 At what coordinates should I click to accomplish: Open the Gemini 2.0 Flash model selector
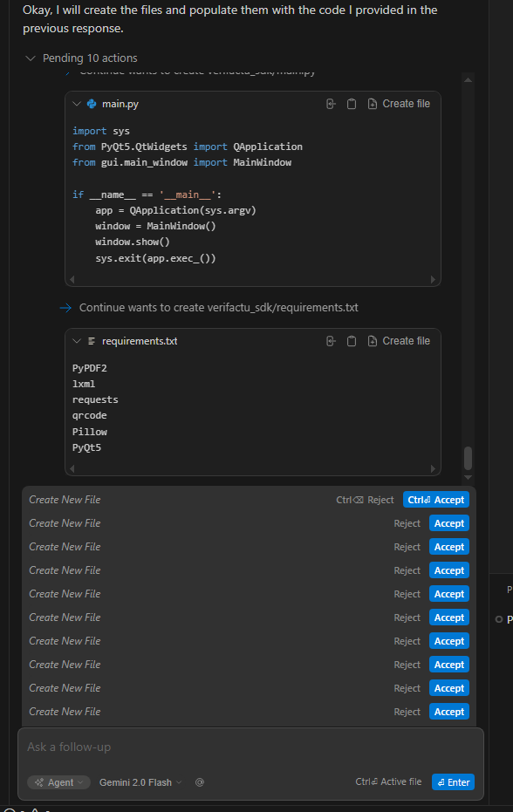(140, 782)
